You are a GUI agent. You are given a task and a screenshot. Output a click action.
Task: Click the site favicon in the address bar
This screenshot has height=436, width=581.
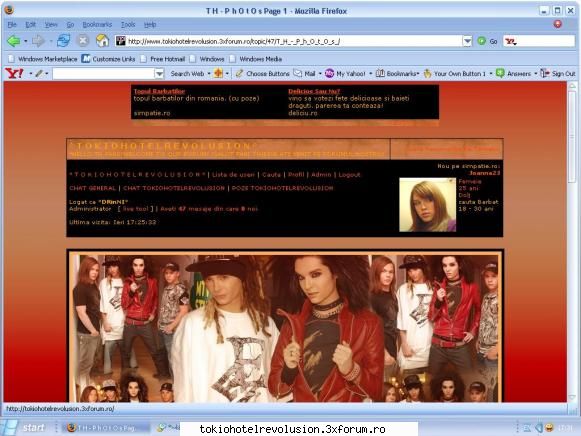tap(121, 41)
